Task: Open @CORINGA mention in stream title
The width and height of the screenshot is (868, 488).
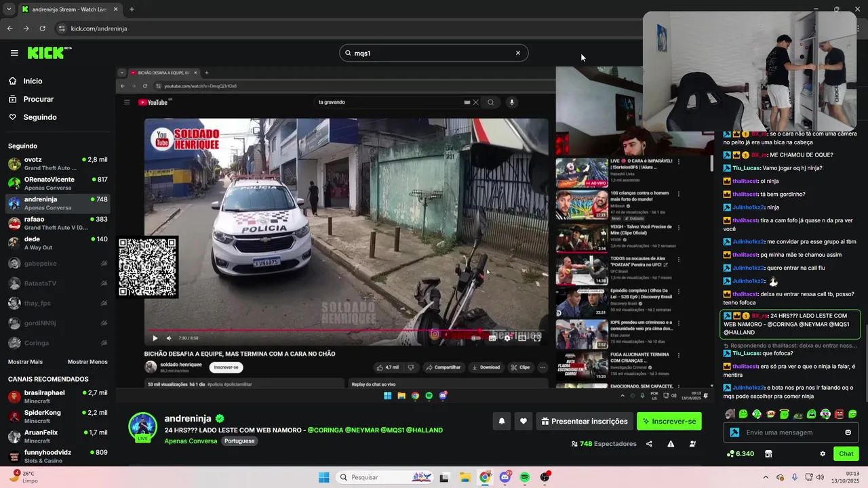Action: pos(324,430)
